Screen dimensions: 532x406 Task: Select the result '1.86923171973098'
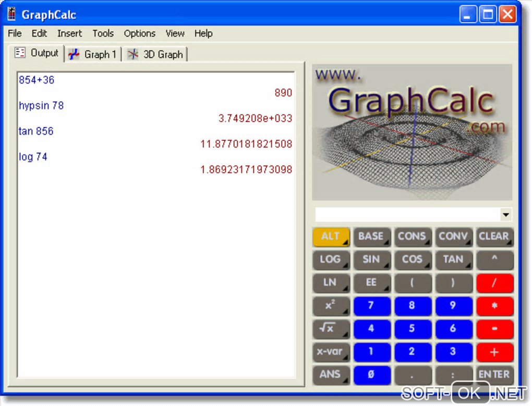[246, 170]
